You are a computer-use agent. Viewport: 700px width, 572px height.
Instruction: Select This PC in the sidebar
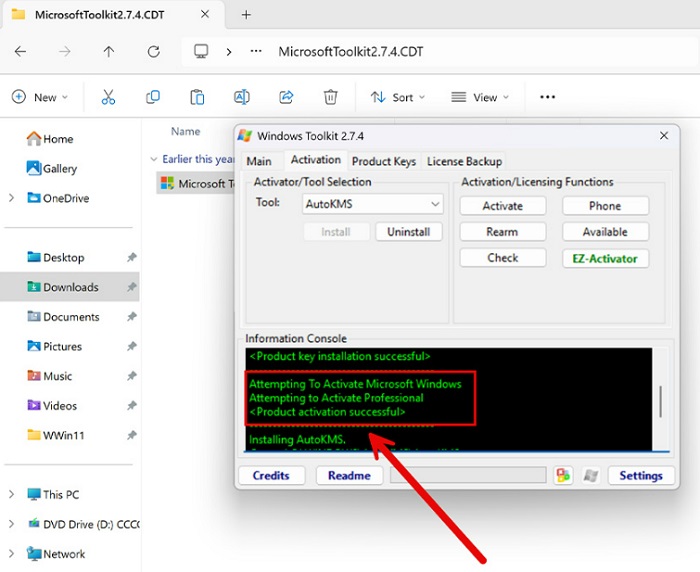click(53, 494)
